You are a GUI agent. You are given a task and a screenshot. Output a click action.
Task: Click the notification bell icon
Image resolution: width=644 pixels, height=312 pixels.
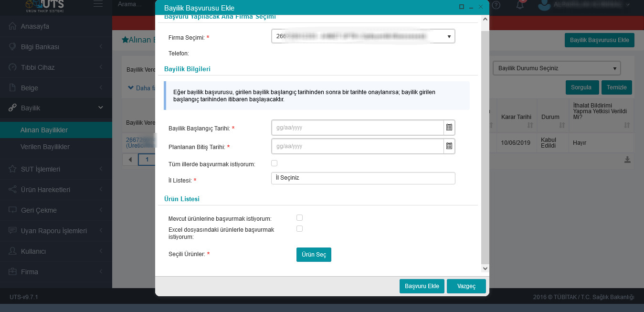pyautogui.click(x=520, y=5)
